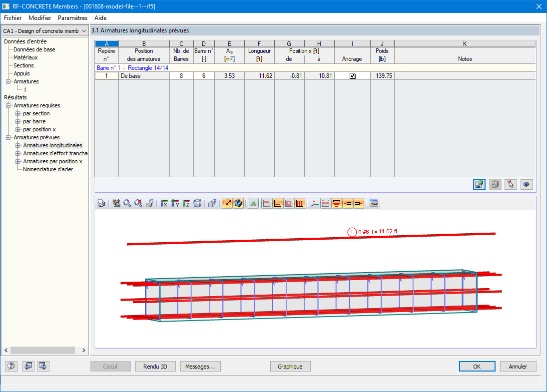
Task: Click the red dashed lines reinforcement icon
Action: (x=326, y=203)
